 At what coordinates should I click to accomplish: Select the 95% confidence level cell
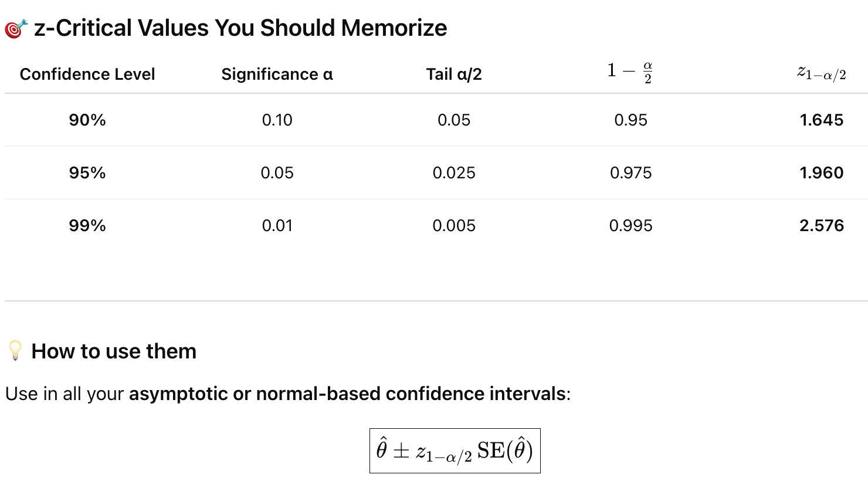tap(87, 173)
